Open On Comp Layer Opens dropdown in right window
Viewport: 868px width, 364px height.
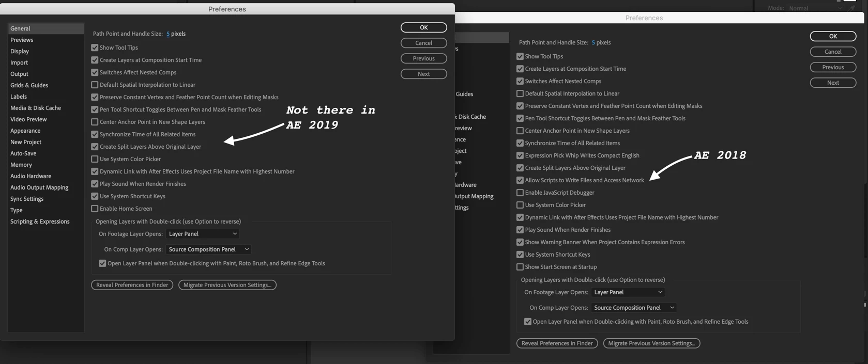tap(634, 308)
